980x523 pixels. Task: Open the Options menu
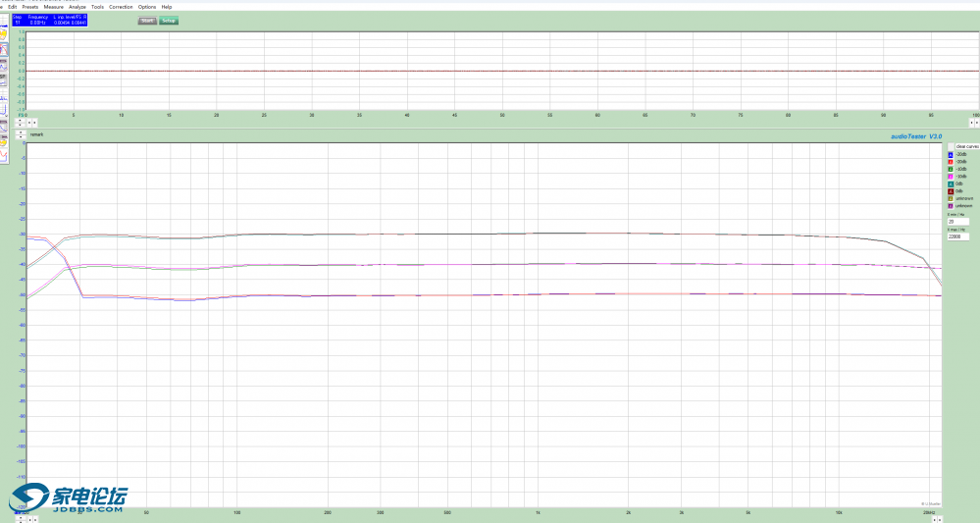pyautogui.click(x=147, y=7)
